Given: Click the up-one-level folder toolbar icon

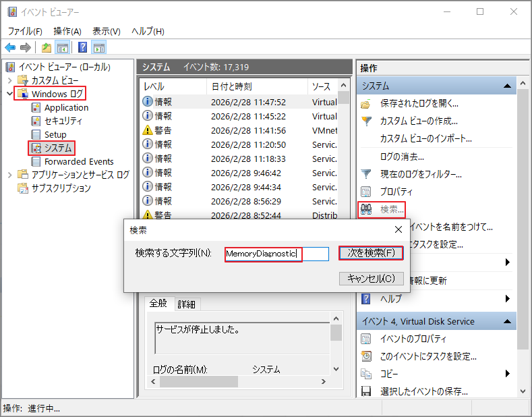Looking at the screenshot, I should (47, 47).
